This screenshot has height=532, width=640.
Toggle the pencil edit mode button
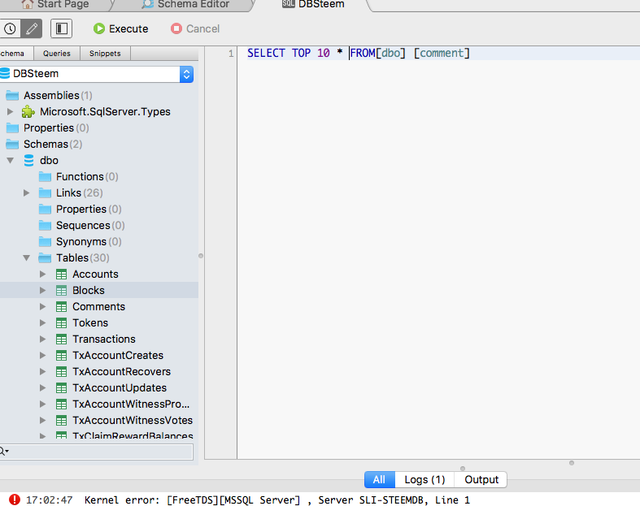32,29
